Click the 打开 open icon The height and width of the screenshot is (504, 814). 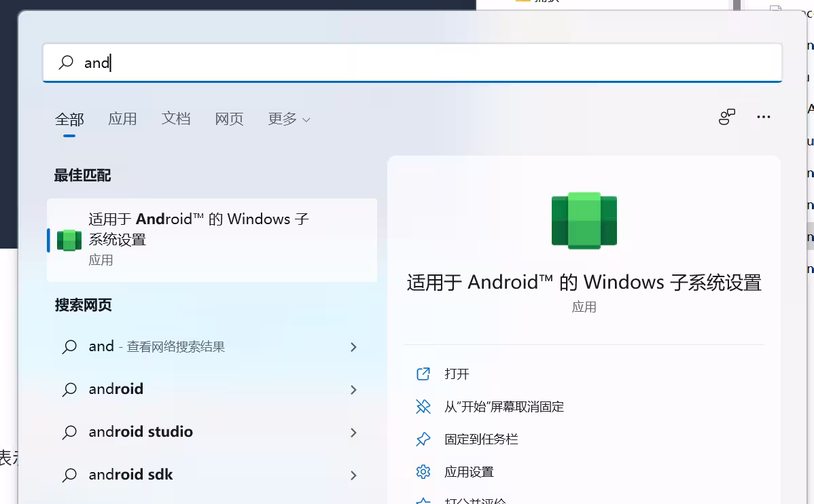pyautogui.click(x=423, y=374)
